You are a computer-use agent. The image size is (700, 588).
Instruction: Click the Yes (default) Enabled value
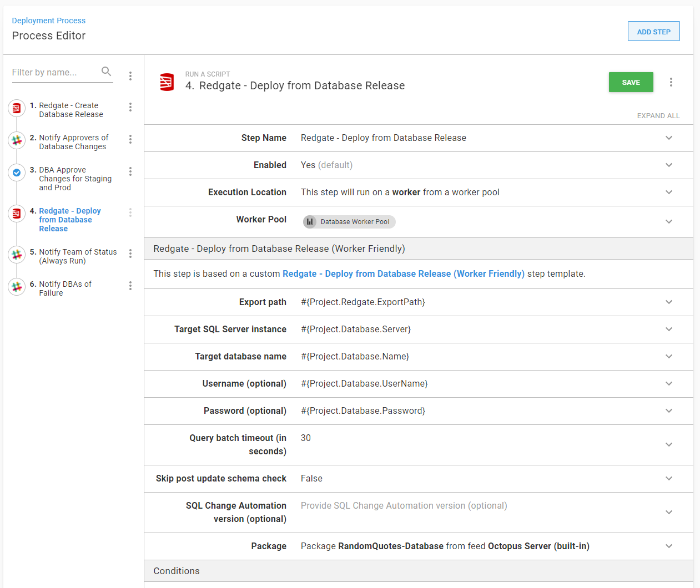pos(326,165)
